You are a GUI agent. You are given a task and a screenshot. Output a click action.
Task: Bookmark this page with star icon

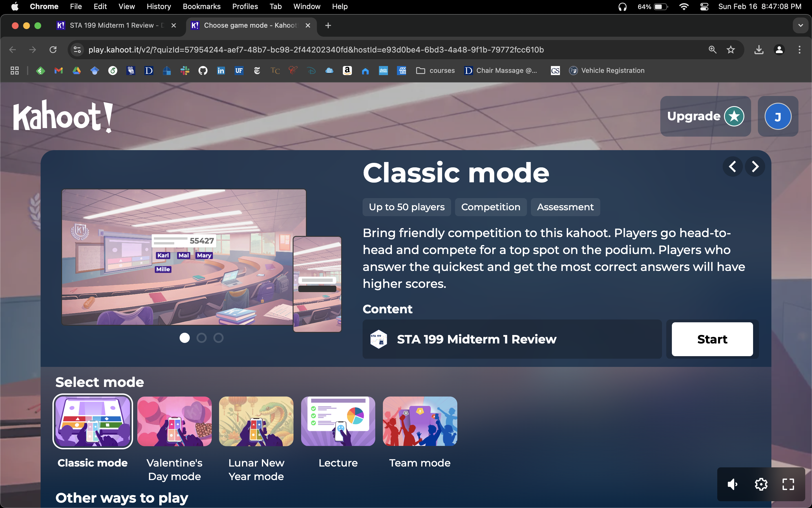[x=731, y=50]
